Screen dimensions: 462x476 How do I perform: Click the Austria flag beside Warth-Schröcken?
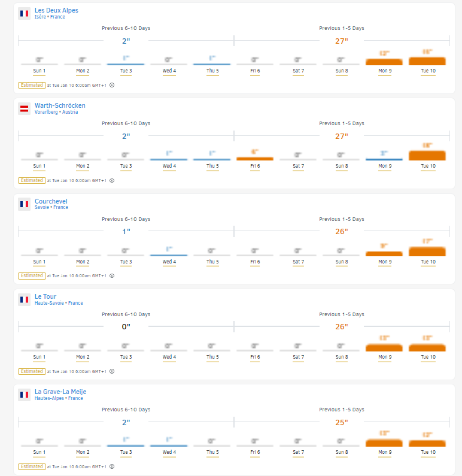pyautogui.click(x=24, y=108)
